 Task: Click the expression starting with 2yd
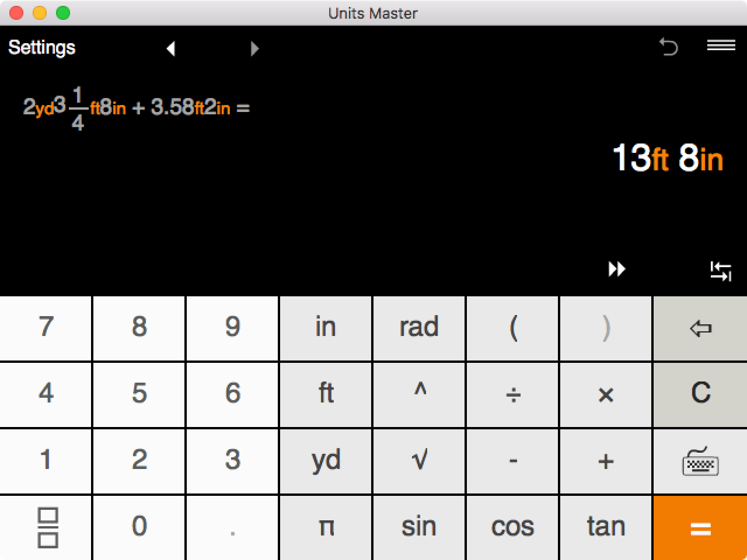click(x=136, y=108)
